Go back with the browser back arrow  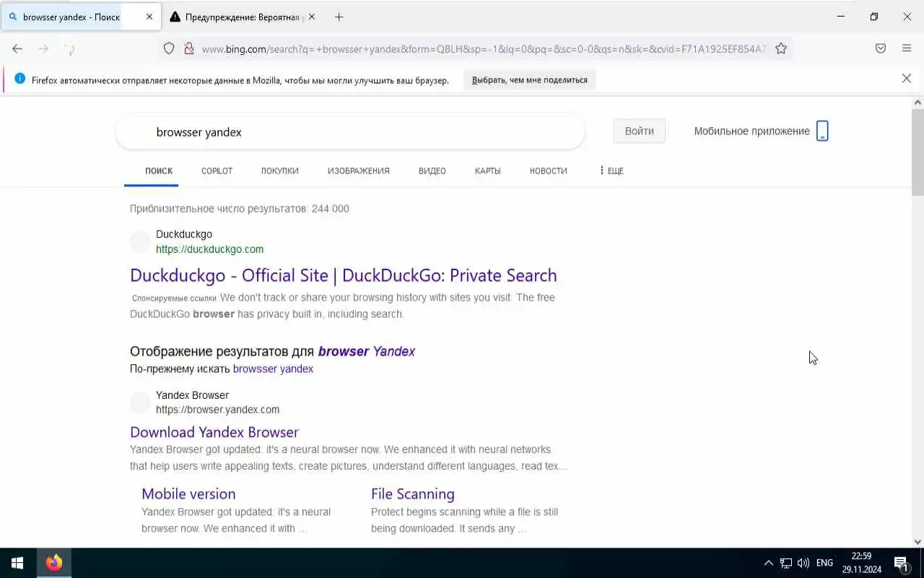[x=17, y=48]
